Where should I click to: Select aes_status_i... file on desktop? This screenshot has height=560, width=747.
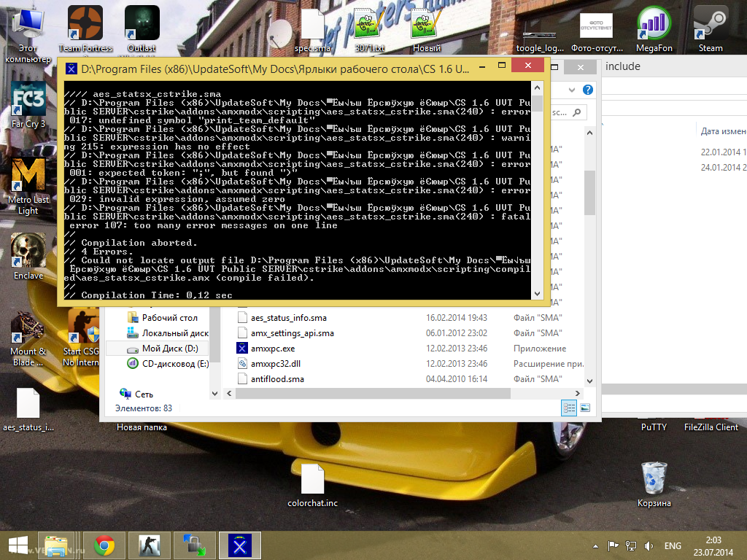[28, 410]
